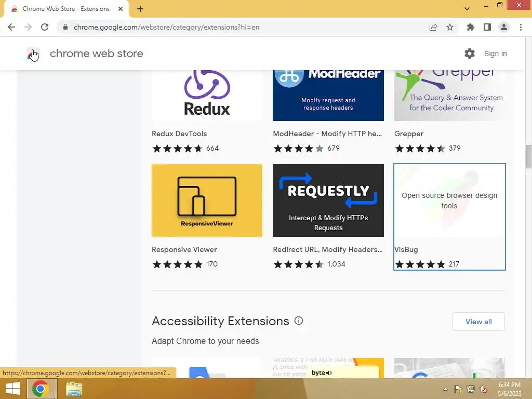Bookmark this tab with star icon
Viewport: 532px width, 399px height.
coord(450,27)
